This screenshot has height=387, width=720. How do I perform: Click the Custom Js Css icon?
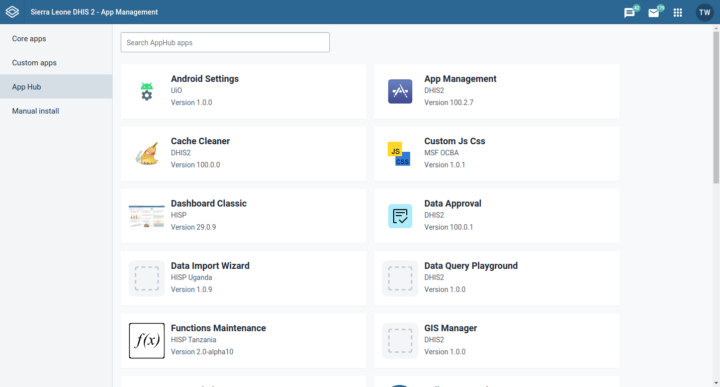pyautogui.click(x=399, y=154)
